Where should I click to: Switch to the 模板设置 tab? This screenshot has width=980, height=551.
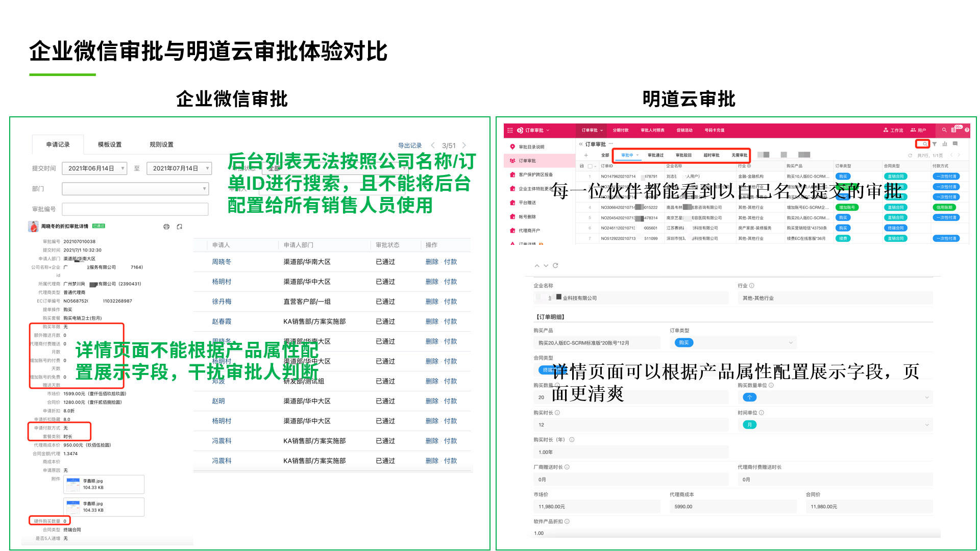tap(110, 145)
